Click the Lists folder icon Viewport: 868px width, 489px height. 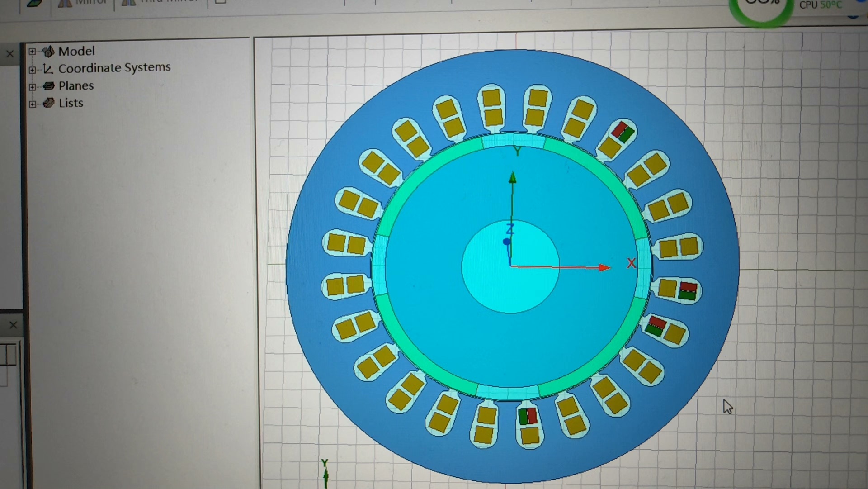(49, 103)
